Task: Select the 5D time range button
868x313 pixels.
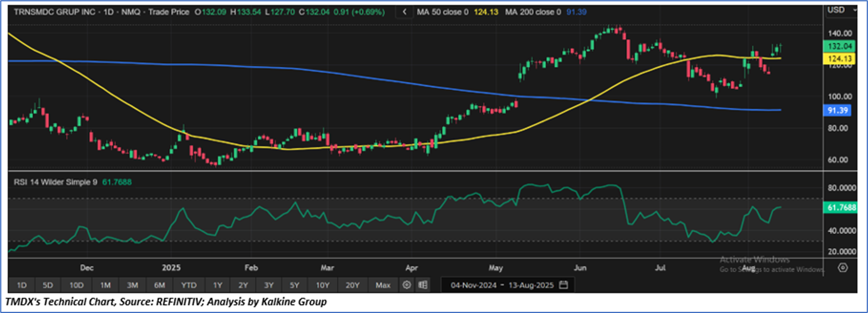Action: [48, 285]
